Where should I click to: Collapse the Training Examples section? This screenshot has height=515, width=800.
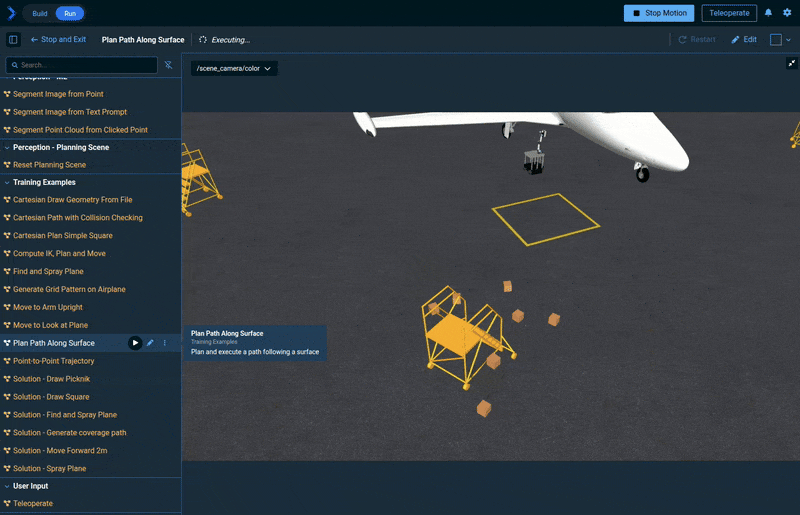(x=7, y=183)
